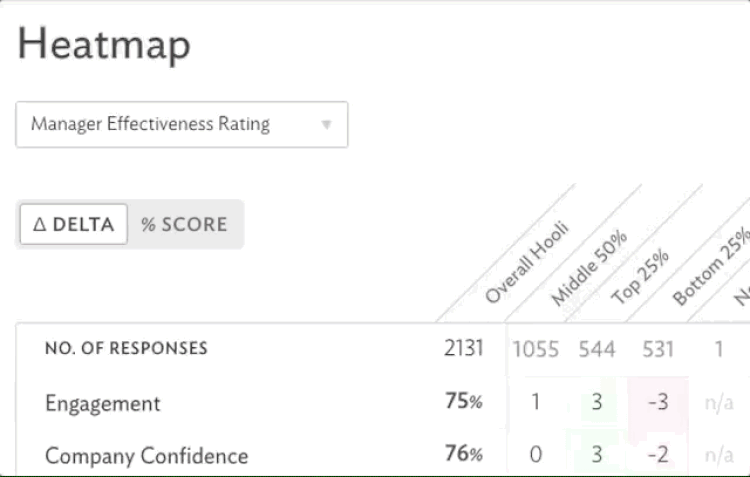The width and height of the screenshot is (750, 477).
Task: Select the Top 25% column header
Action: coord(640,276)
